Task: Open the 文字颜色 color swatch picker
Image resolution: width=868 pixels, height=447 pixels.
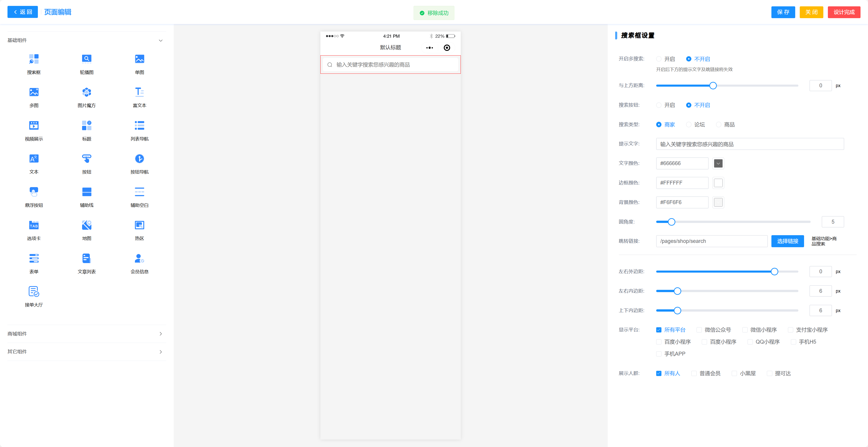Action: pos(718,164)
